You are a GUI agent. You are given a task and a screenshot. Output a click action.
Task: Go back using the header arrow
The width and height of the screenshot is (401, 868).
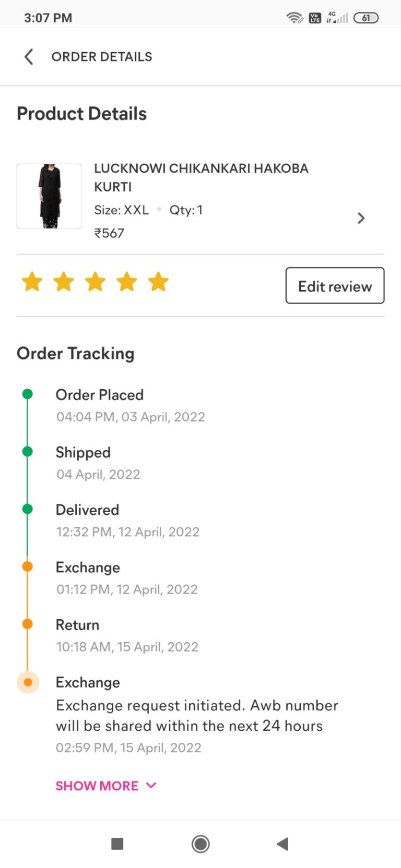pos(29,56)
